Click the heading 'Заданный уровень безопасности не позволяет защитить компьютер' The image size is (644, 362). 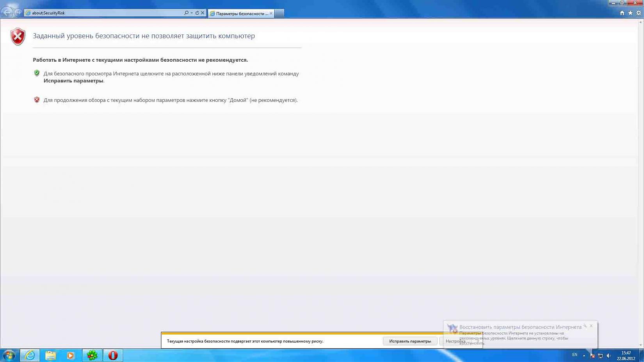click(x=144, y=36)
